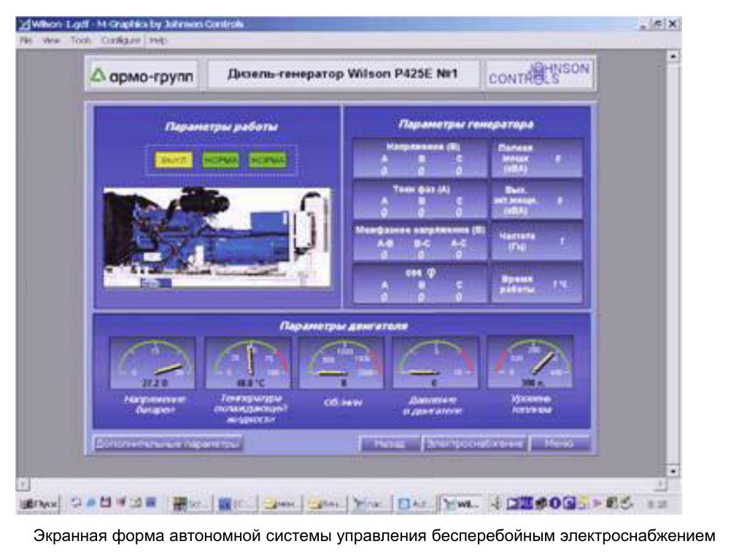Click the Дополнительные параметры button
The height and width of the screenshot is (560, 747).
click(167, 444)
